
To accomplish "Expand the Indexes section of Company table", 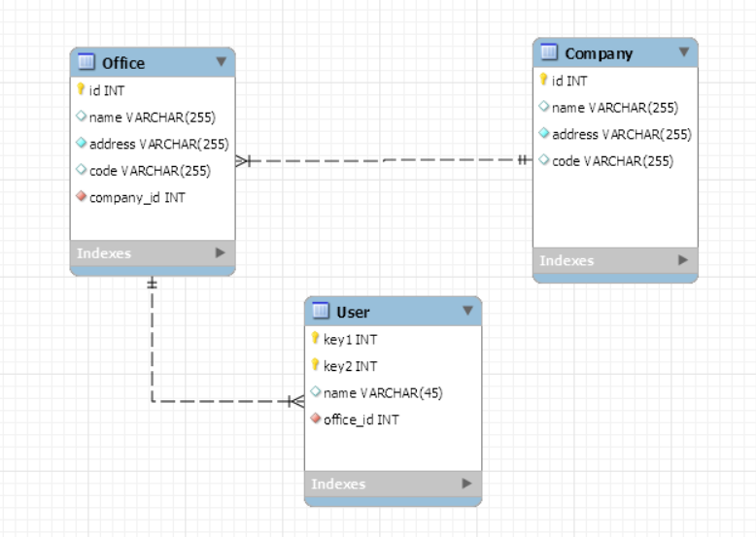I will [683, 260].
